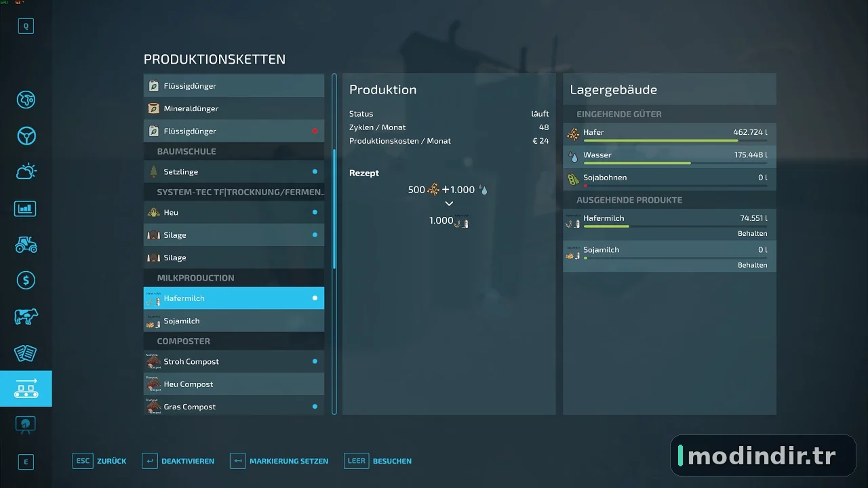This screenshot has width=868, height=488.
Task: Open the steering wheel AI helper page
Action: coord(26,136)
